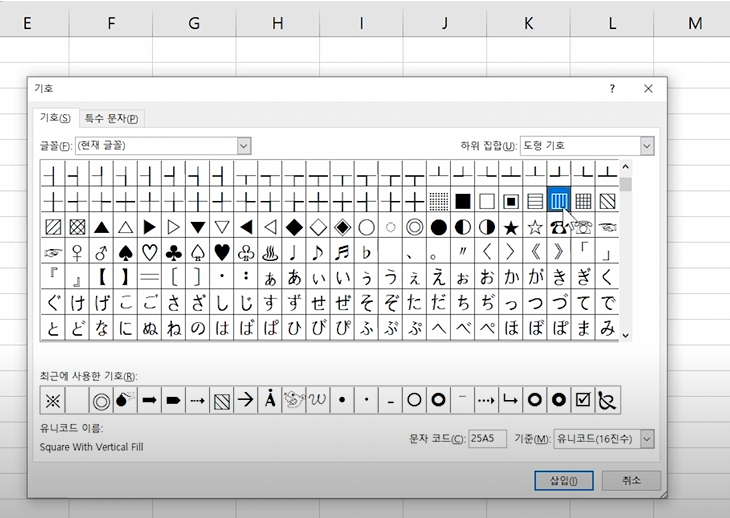Open the 하위 집합 subset dropdown

(647, 146)
